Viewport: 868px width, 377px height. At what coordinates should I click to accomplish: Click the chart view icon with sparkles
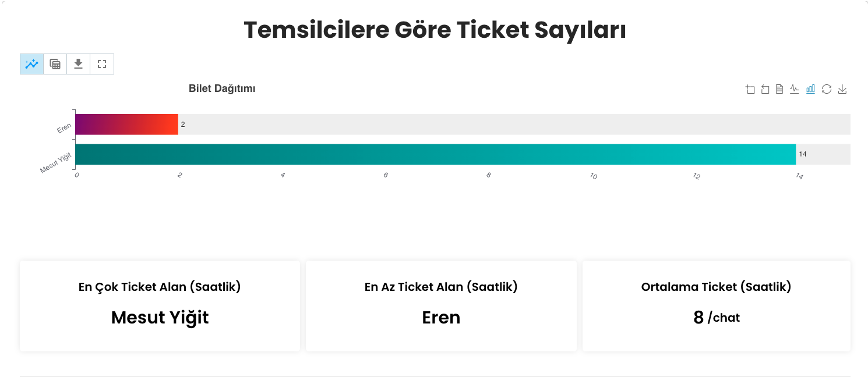pyautogui.click(x=32, y=64)
